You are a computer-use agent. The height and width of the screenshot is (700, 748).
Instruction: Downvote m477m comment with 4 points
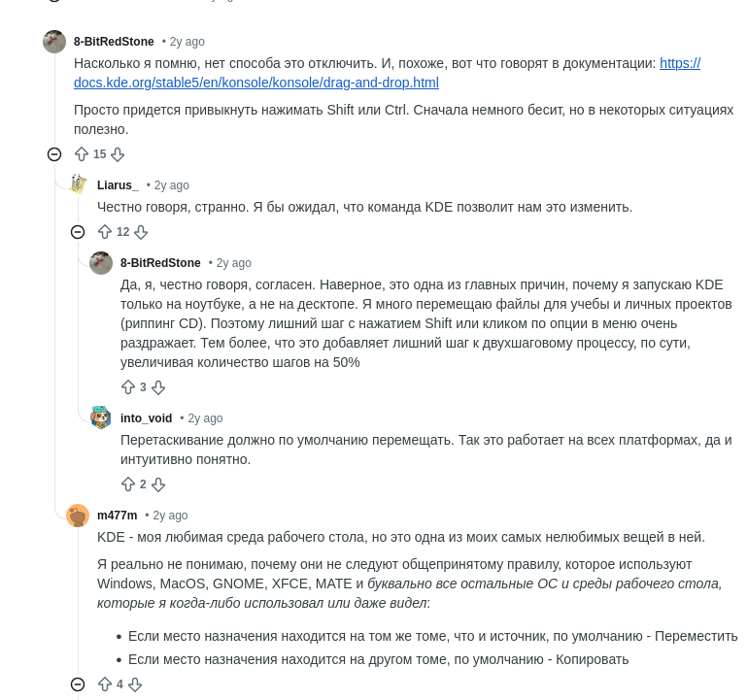coord(135,684)
